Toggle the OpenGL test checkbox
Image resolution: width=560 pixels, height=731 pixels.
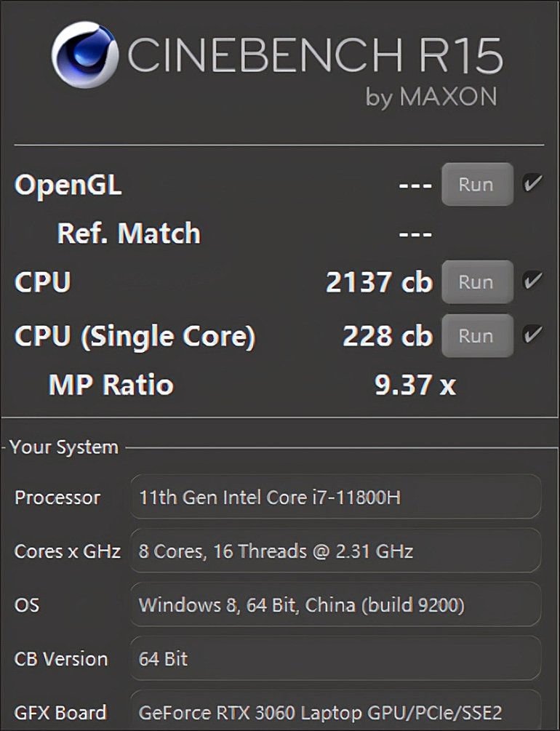point(532,183)
